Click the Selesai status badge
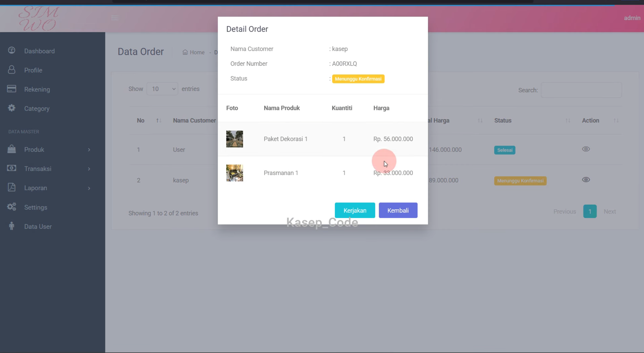 504,150
